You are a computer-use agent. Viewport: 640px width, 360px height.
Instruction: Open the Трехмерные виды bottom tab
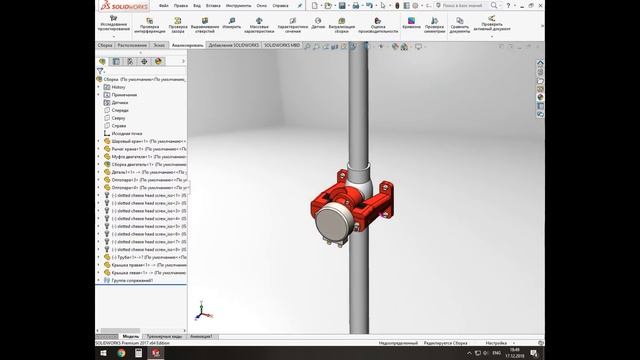point(164,336)
